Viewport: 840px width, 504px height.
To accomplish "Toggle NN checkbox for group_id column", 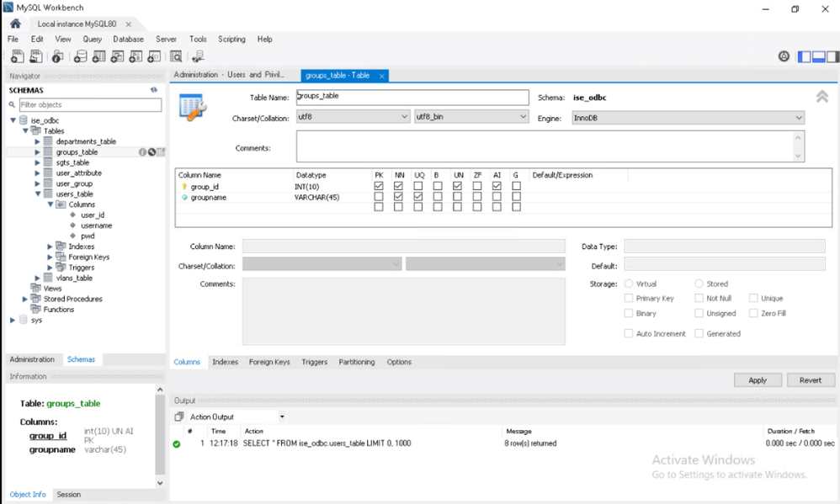I will click(398, 186).
